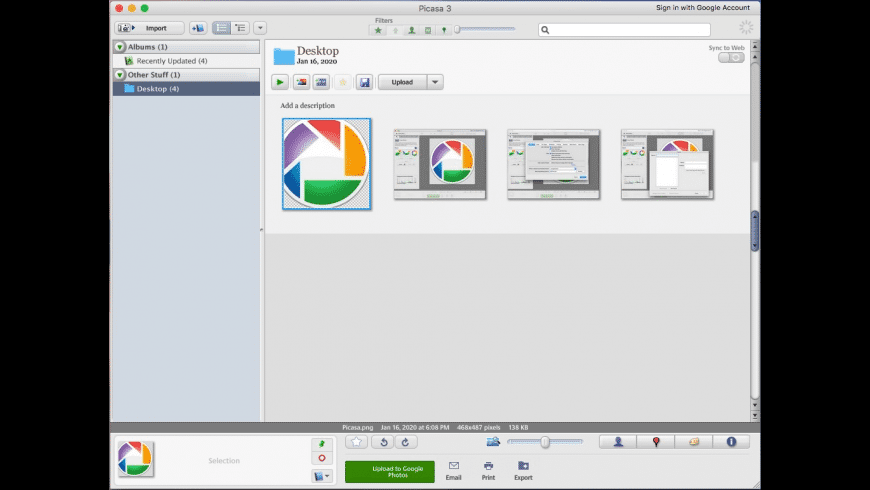Create a movie presentation from the folder

(321, 82)
